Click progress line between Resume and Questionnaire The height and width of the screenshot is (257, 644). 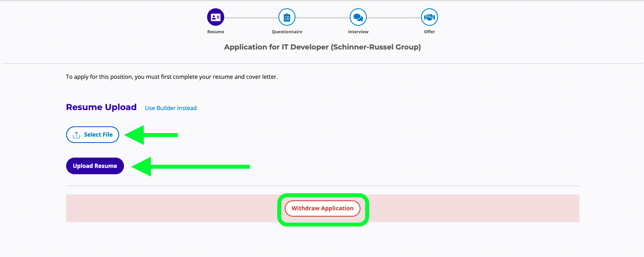click(251, 18)
